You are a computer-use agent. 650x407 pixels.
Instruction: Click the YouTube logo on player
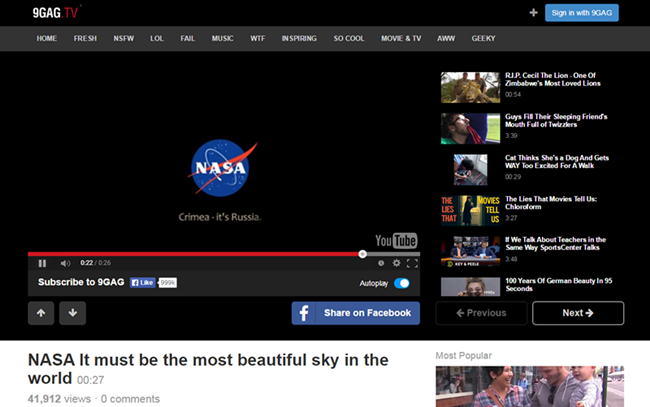(395, 241)
